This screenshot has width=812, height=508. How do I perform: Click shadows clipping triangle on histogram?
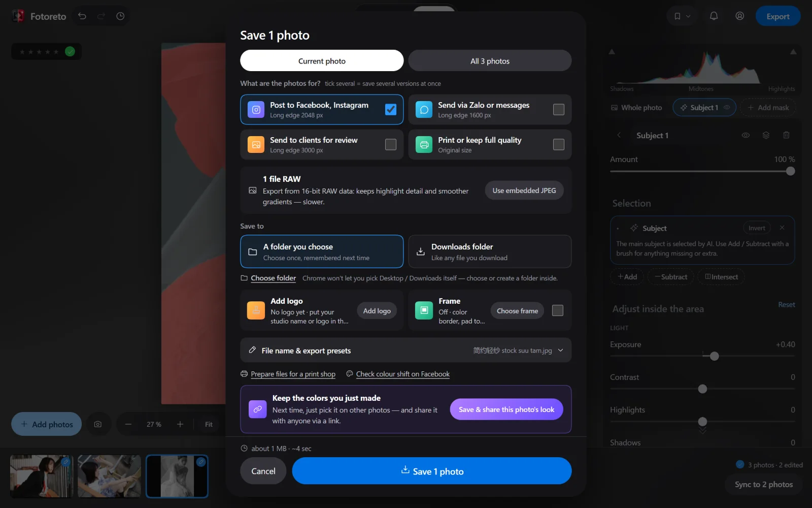[612, 52]
